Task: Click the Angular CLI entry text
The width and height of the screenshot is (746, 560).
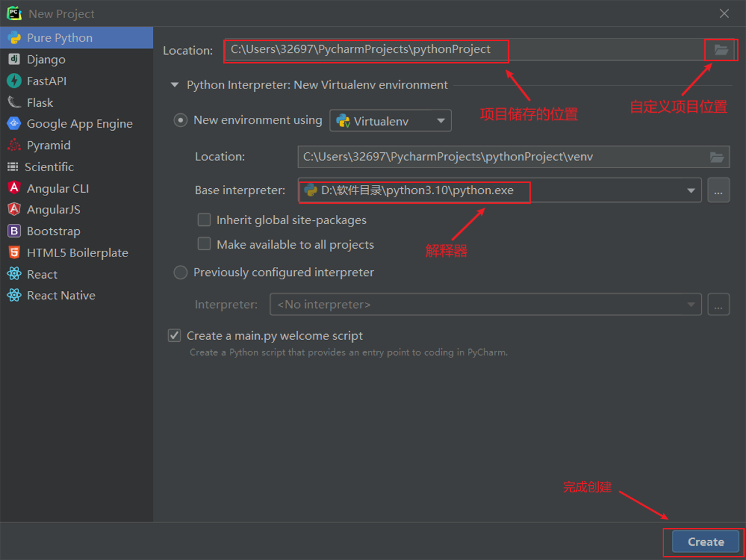Action: pyautogui.click(x=58, y=188)
